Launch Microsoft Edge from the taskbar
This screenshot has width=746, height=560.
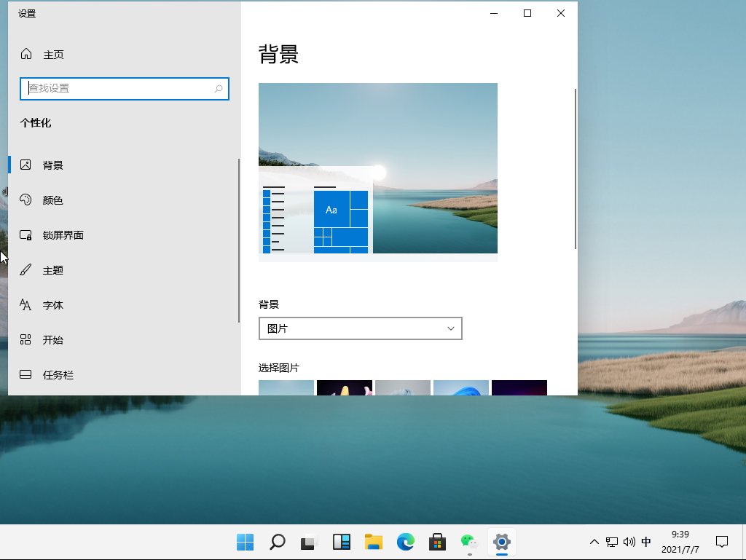click(x=405, y=542)
